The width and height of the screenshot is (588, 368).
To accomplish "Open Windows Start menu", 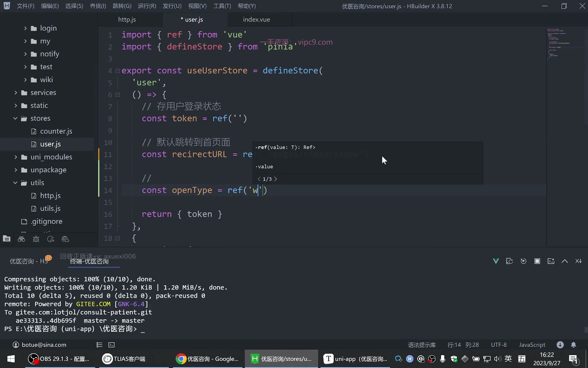I will [x=11, y=359].
